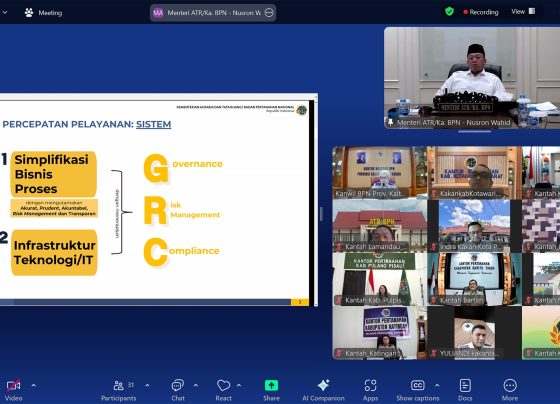Image resolution: width=560 pixels, height=404 pixels.
Task: Click the Governance text on slide
Action: pyautogui.click(x=183, y=167)
